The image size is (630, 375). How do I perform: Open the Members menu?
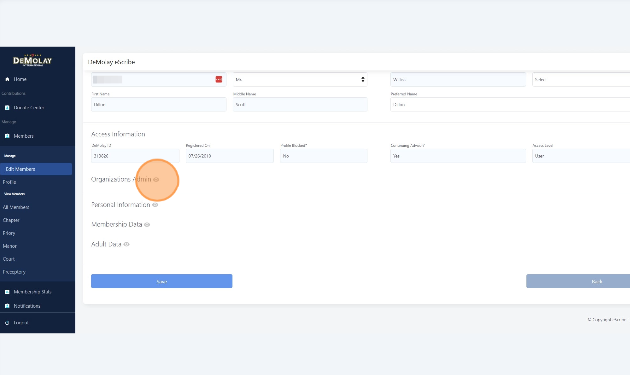click(23, 136)
